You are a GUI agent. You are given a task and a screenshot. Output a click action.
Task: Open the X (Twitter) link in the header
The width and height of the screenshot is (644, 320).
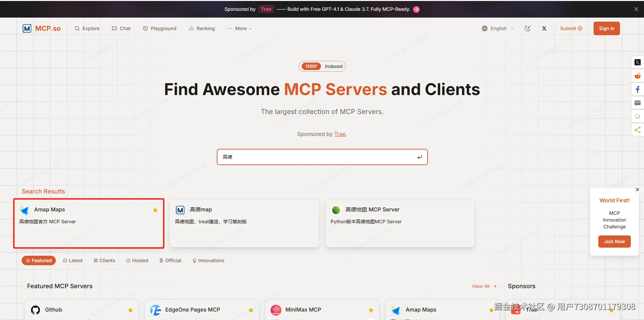(x=544, y=28)
